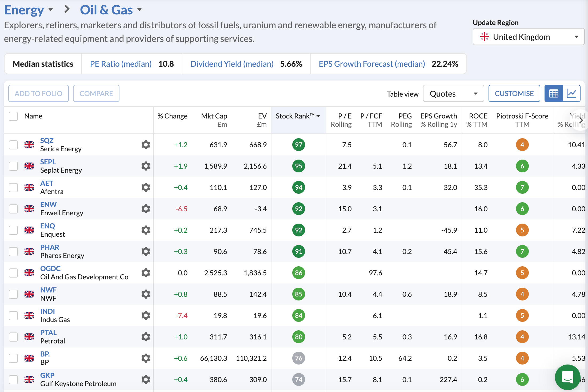Open the Oil & Gas industry dropdown
The height and width of the screenshot is (392, 588).
click(x=111, y=10)
